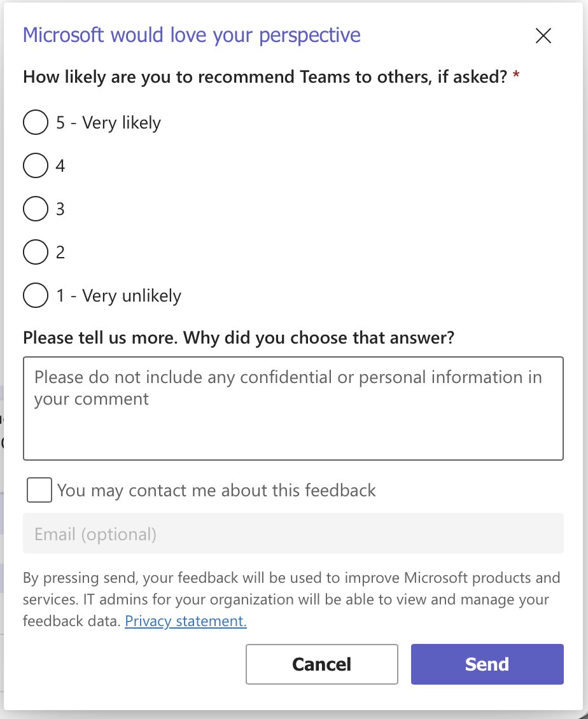Focus the Email (optional) field

coord(293,533)
